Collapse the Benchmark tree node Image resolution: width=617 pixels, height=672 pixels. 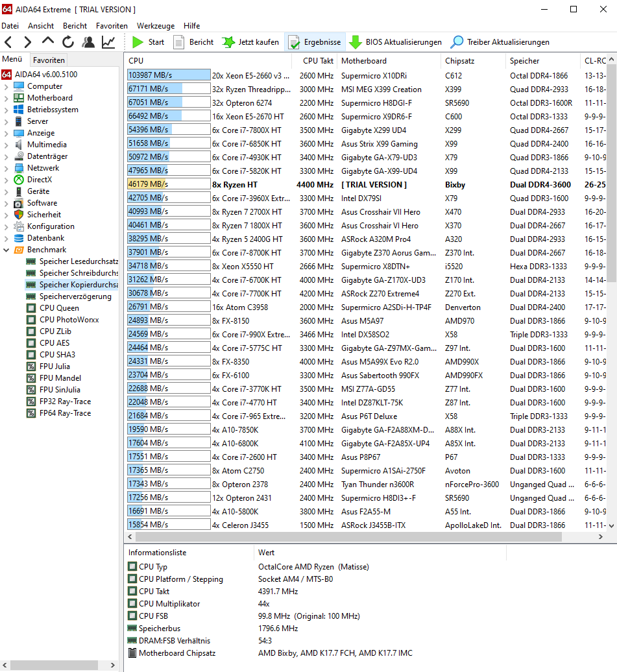click(x=6, y=250)
